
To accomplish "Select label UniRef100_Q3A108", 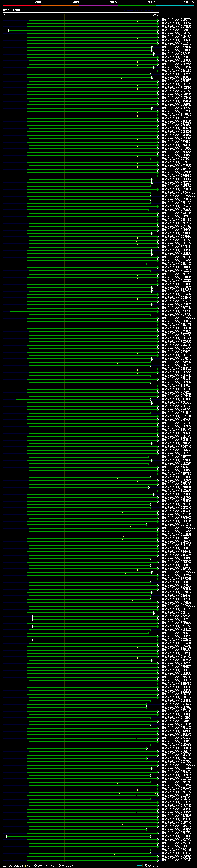I will 176,33.
